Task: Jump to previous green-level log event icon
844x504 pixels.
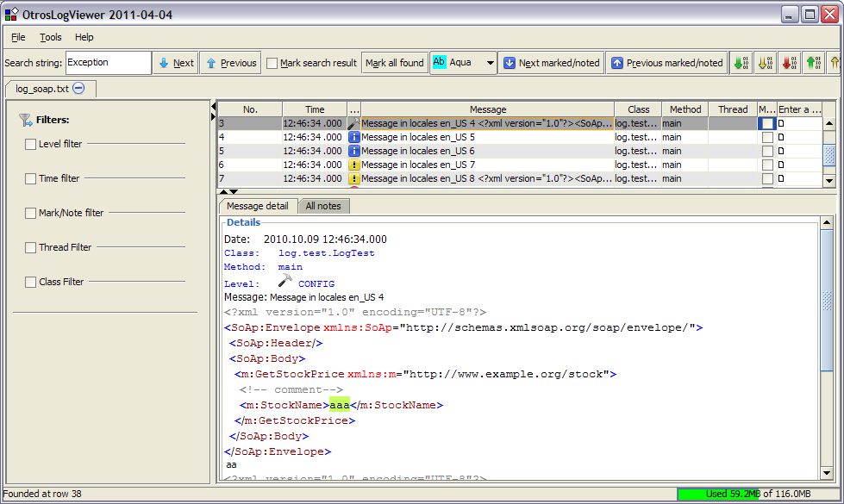Action: [813, 63]
